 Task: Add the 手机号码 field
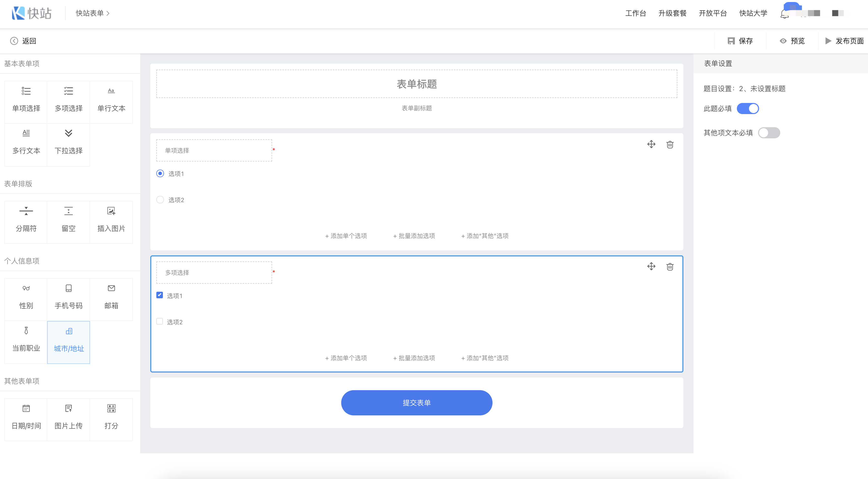68,299
